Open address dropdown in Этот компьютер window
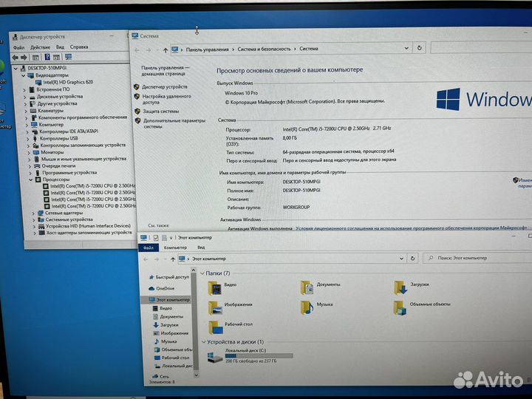Screen dimensions: 532x399 point(401,259)
